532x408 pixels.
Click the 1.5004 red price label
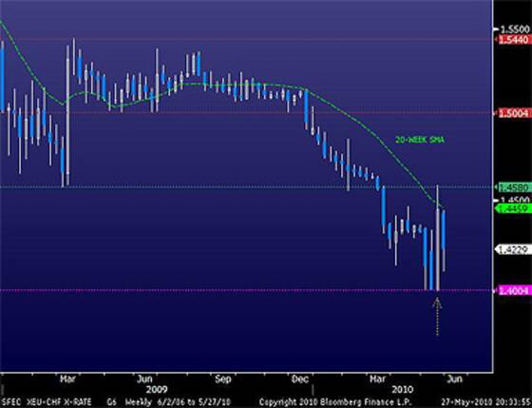(514, 113)
